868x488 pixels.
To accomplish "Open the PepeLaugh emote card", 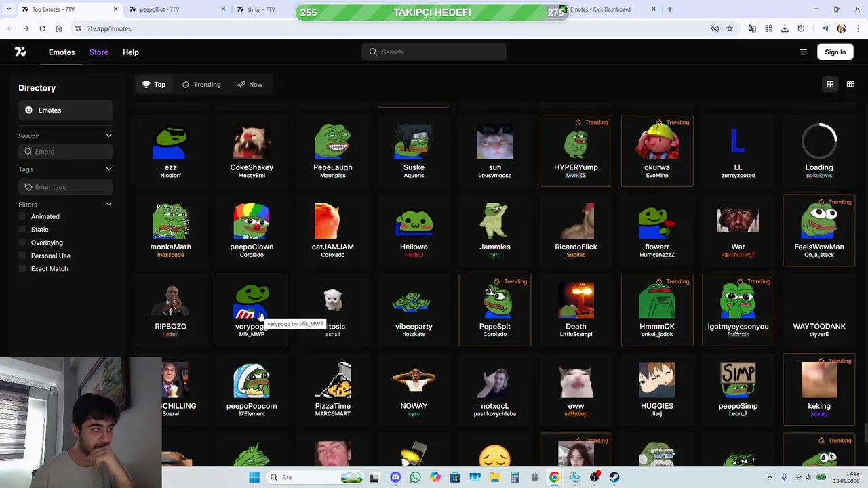I will (x=332, y=151).
